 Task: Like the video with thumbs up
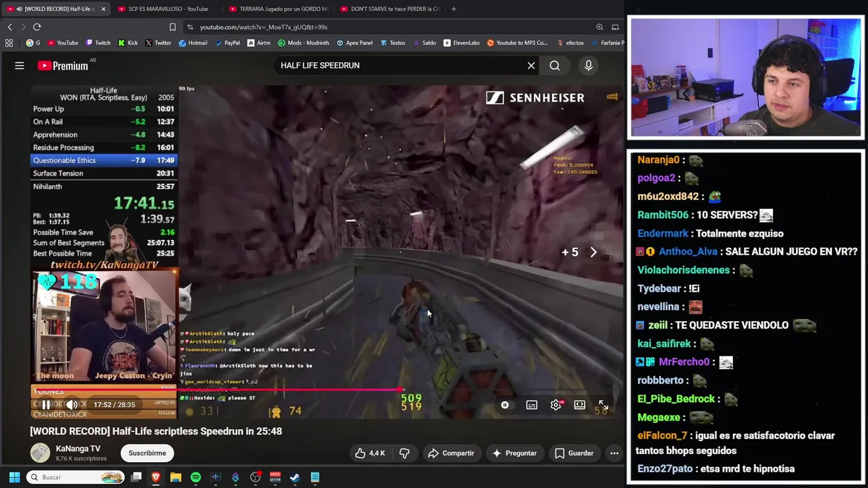[370, 453]
